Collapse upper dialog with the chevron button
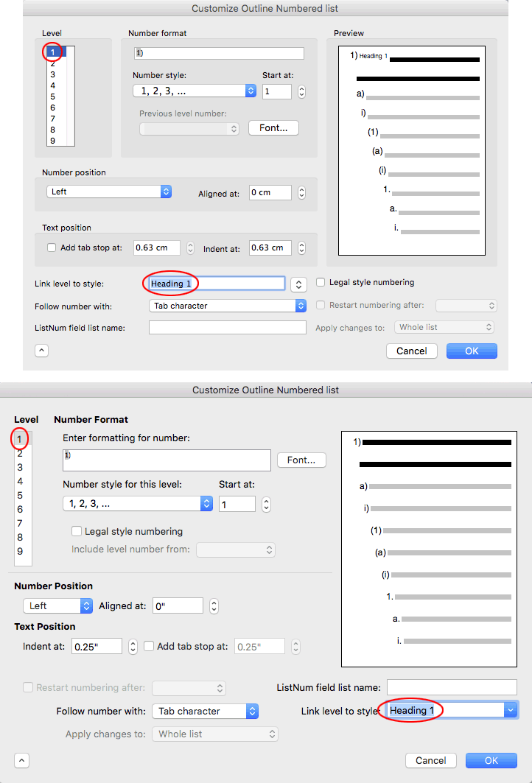Screen dimensions: 532x783 [41, 351]
